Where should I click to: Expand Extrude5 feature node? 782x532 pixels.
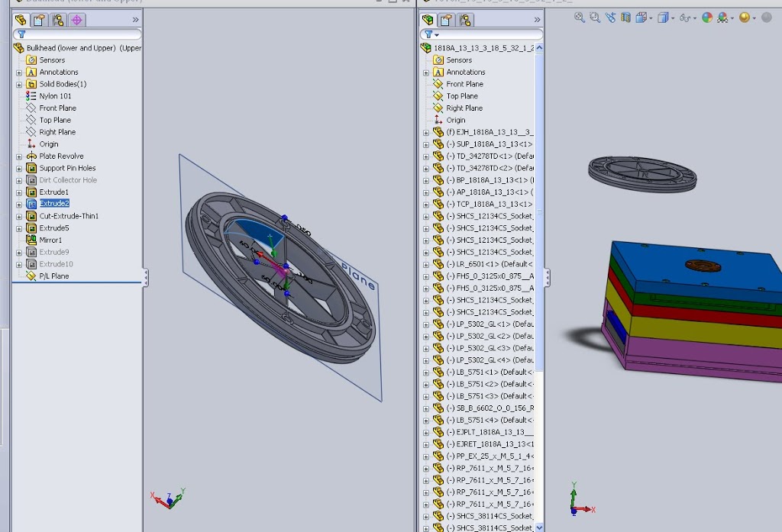click(x=19, y=228)
